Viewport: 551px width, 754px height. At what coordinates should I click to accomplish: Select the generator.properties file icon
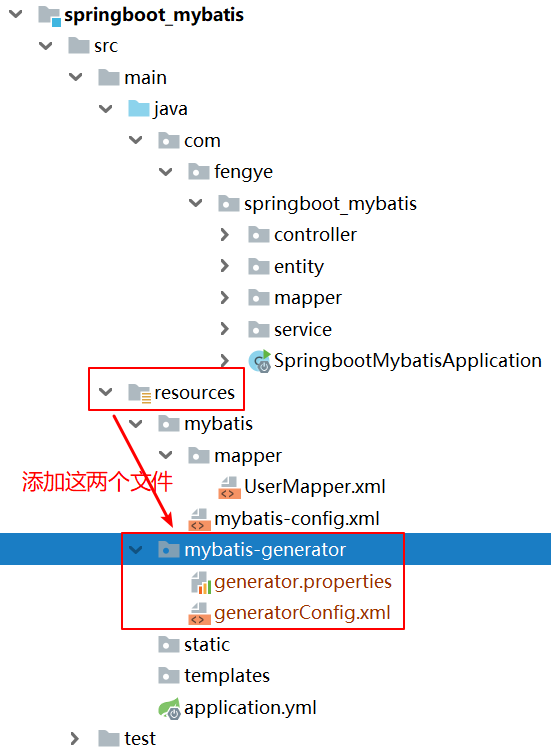coord(200,582)
